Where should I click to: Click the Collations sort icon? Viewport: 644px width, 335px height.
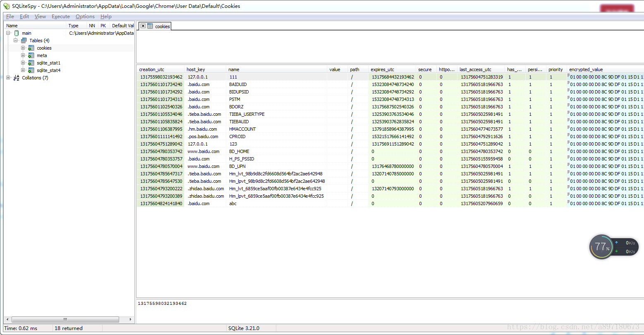[x=17, y=78]
